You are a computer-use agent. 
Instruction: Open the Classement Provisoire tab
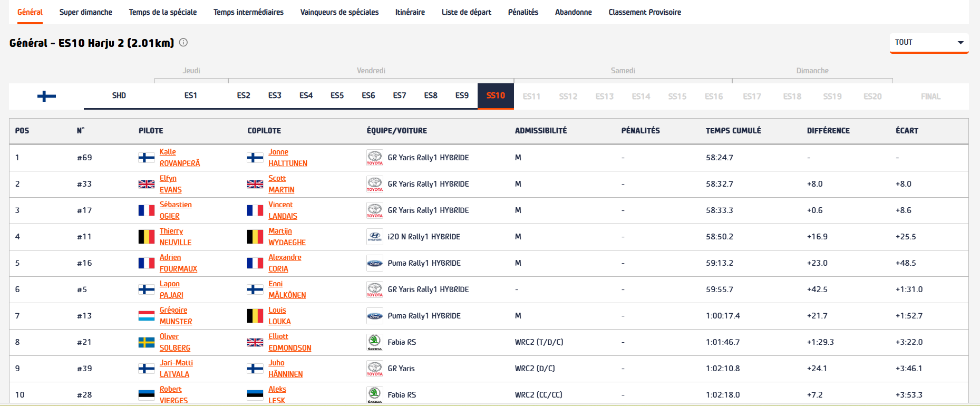645,12
